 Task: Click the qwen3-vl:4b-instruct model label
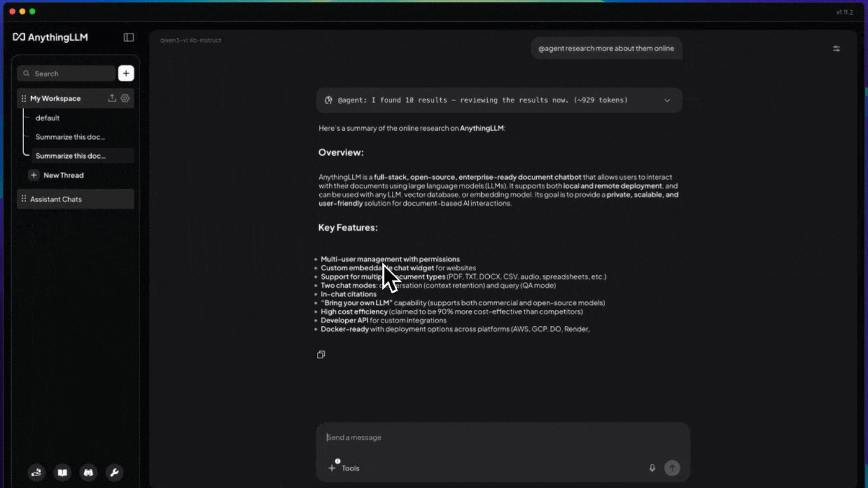tap(190, 40)
